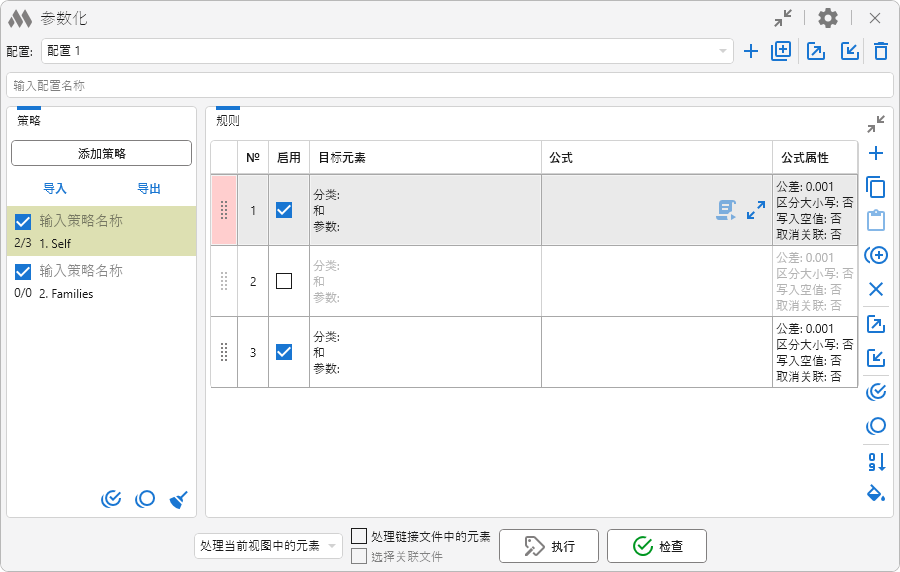Click the 导入 link
This screenshot has width=900, height=572.
pos(55,188)
